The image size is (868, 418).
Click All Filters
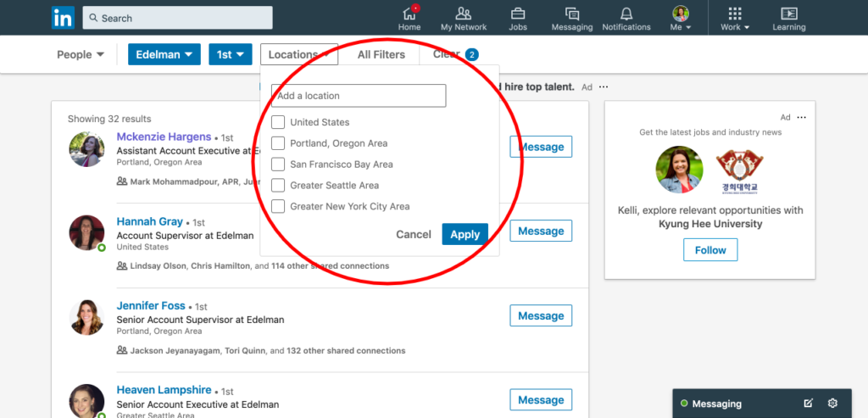[381, 54]
